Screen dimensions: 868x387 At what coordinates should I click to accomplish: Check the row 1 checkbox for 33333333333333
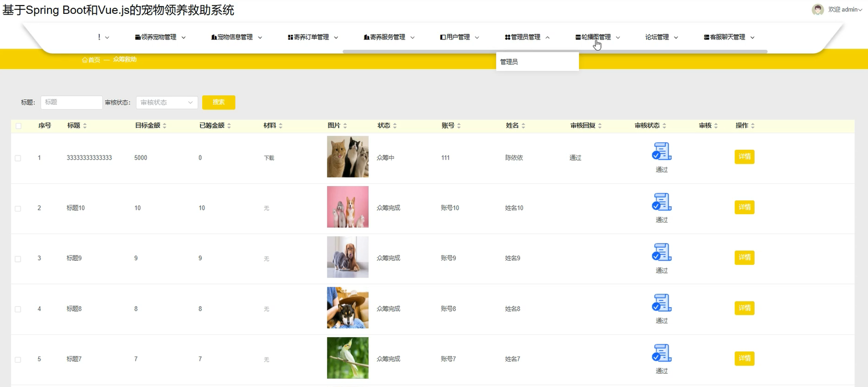18,158
